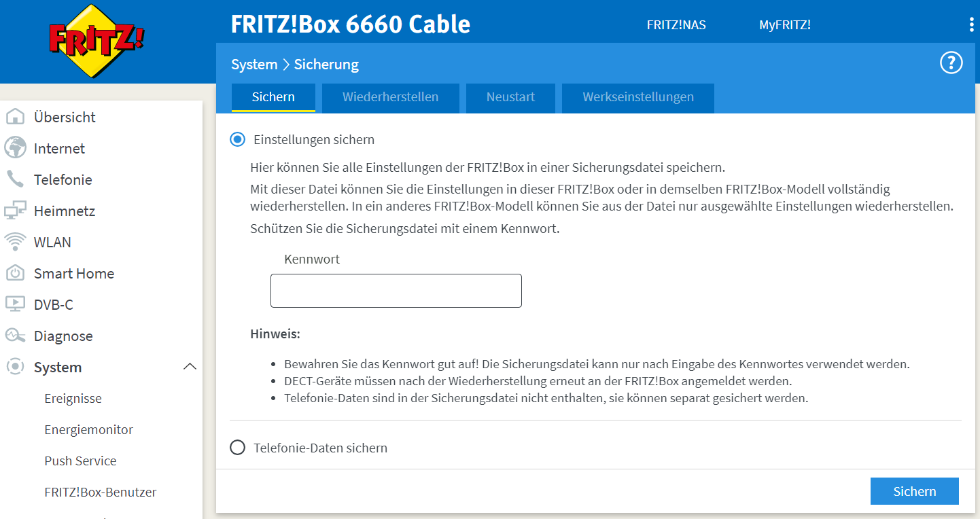980x519 pixels.
Task: Click the Diagnose pulse icon
Action: tap(15, 336)
